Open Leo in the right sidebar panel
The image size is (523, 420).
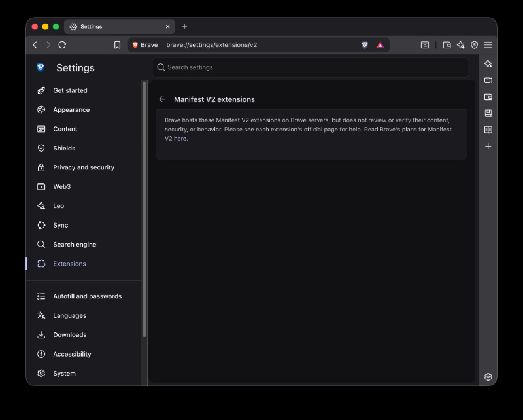click(x=488, y=63)
